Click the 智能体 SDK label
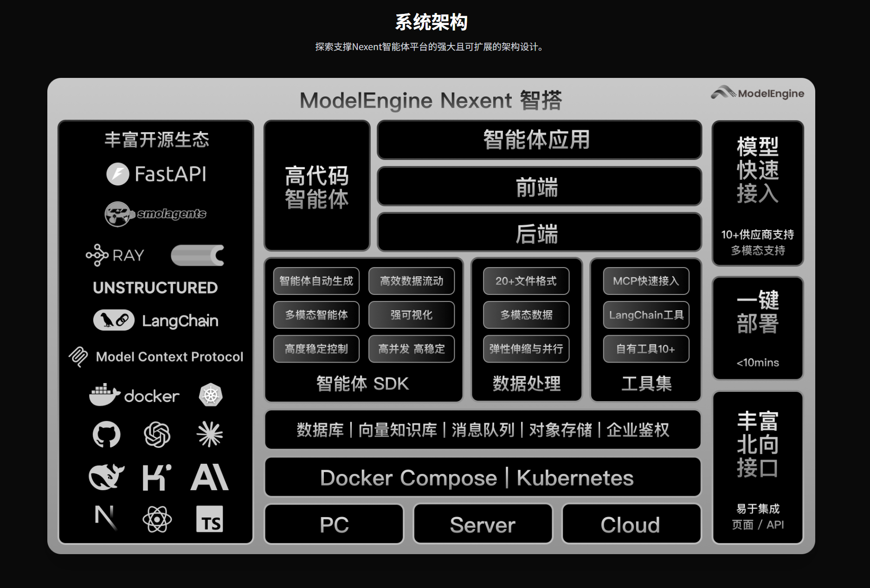Screen dimensions: 870x588 (x=362, y=383)
